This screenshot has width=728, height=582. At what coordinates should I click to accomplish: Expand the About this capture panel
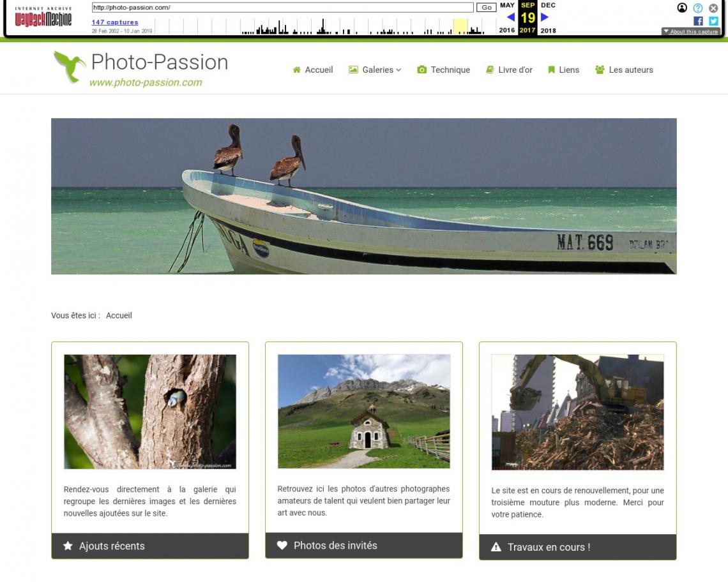tap(691, 31)
